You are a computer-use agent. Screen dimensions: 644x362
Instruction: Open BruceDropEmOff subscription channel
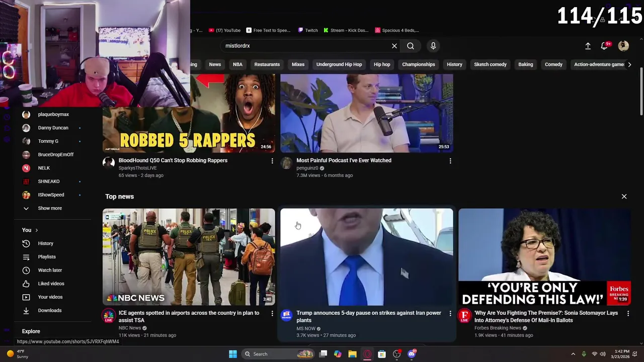pyautogui.click(x=55, y=155)
